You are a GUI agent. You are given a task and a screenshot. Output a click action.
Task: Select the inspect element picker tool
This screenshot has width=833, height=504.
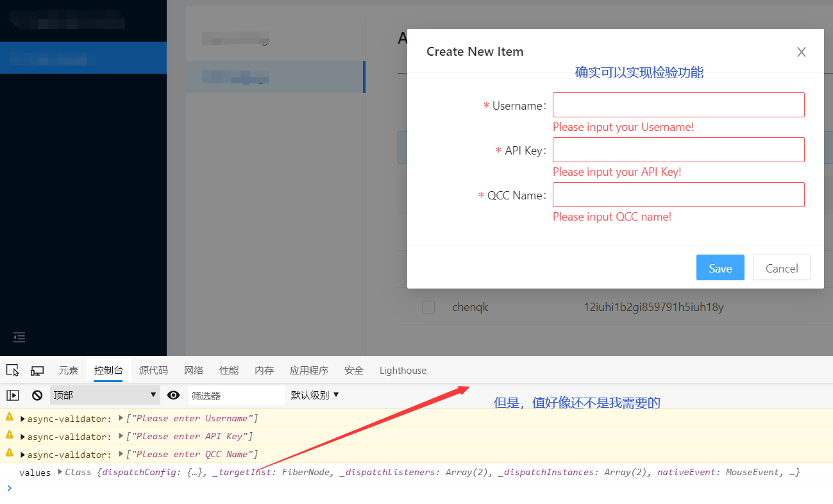(12, 370)
